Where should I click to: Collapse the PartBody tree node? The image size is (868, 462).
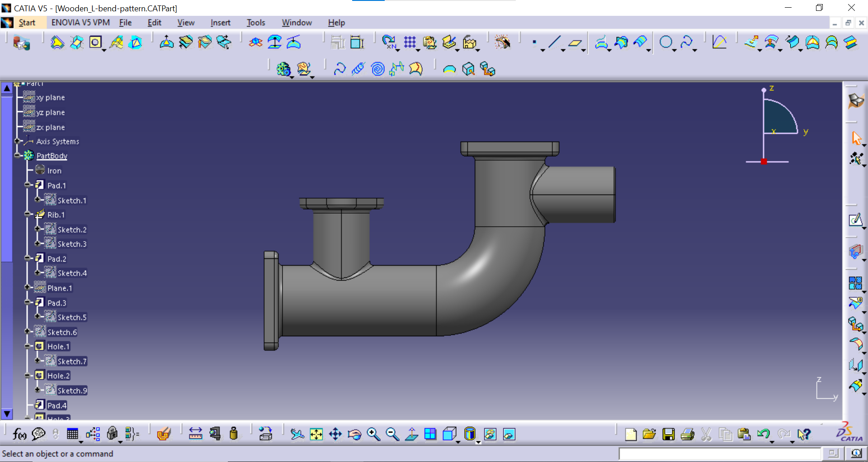point(17,155)
